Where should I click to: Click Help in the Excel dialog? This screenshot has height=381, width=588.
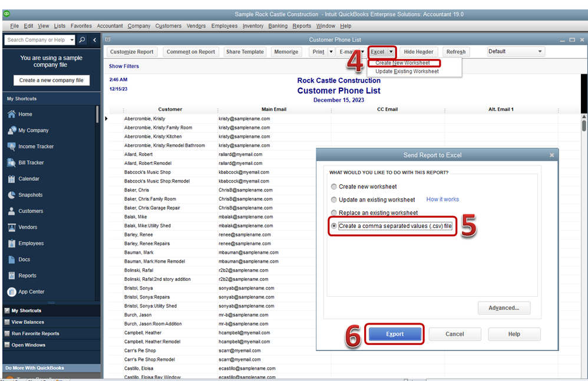point(514,334)
